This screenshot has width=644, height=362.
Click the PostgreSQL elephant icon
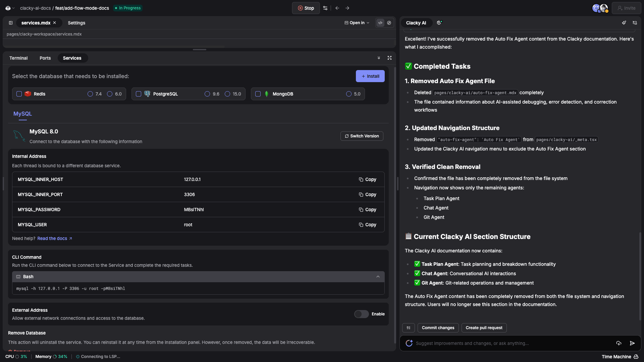(x=147, y=94)
